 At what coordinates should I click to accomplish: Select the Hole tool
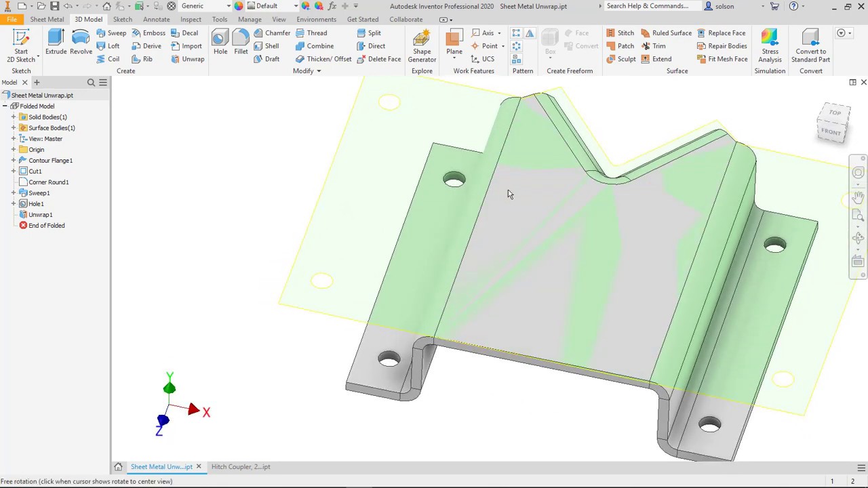220,42
